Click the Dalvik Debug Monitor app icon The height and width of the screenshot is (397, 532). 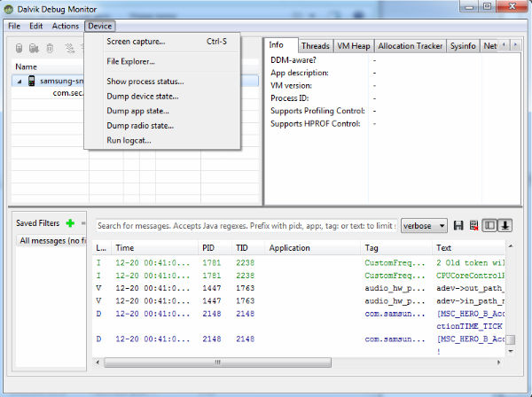(x=9, y=9)
